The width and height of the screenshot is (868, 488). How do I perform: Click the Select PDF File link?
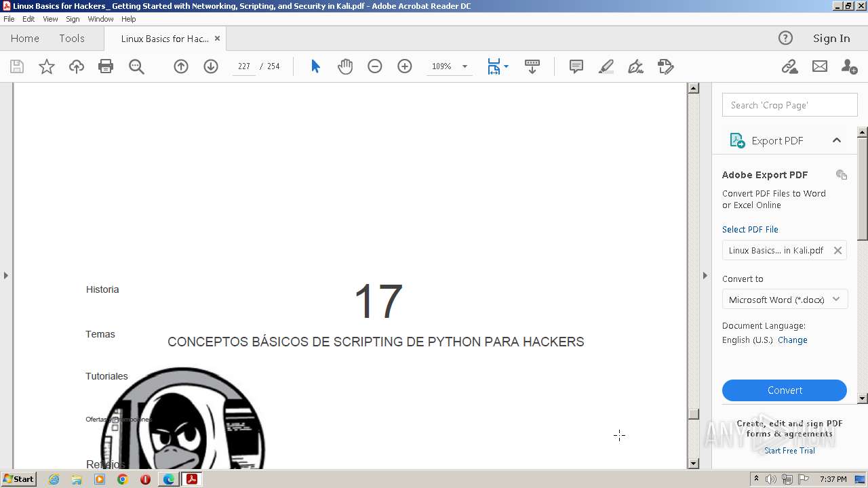click(x=750, y=229)
